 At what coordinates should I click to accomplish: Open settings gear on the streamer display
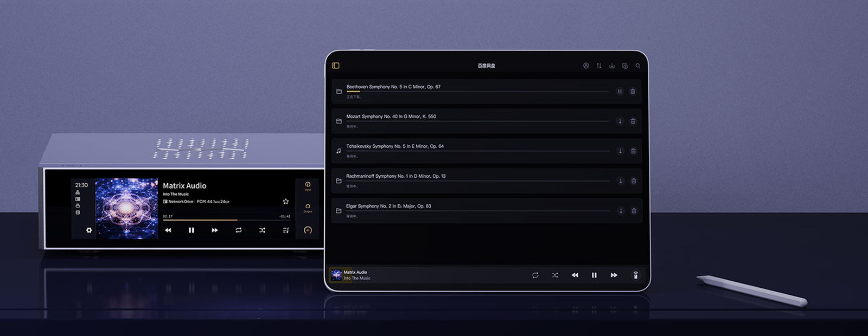click(89, 230)
